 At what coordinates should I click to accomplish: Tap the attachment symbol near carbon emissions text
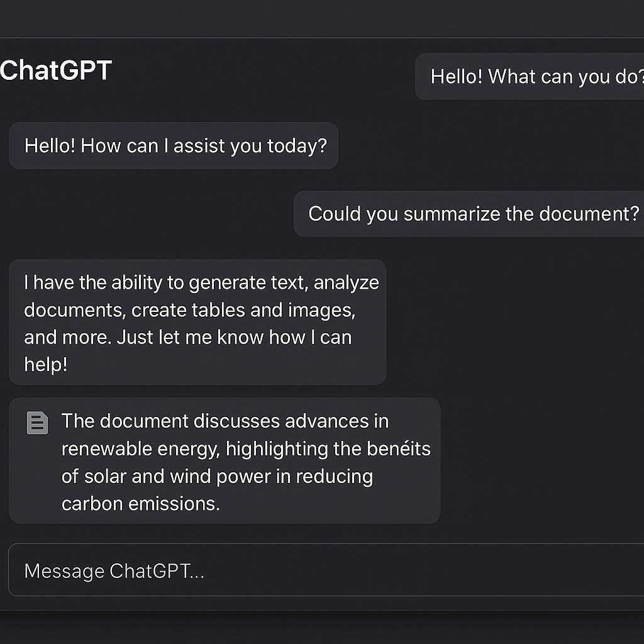point(37,423)
